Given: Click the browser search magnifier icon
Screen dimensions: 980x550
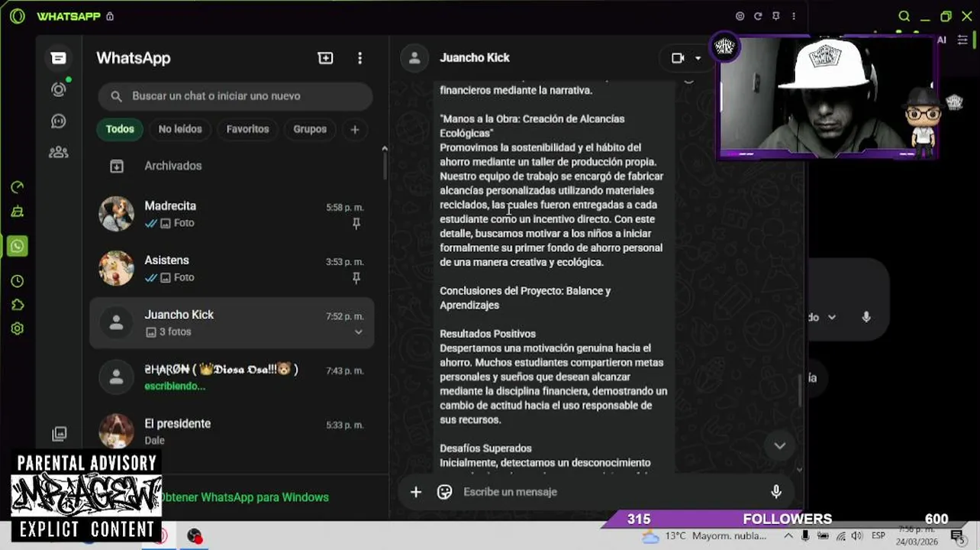Looking at the screenshot, I should pos(904,16).
